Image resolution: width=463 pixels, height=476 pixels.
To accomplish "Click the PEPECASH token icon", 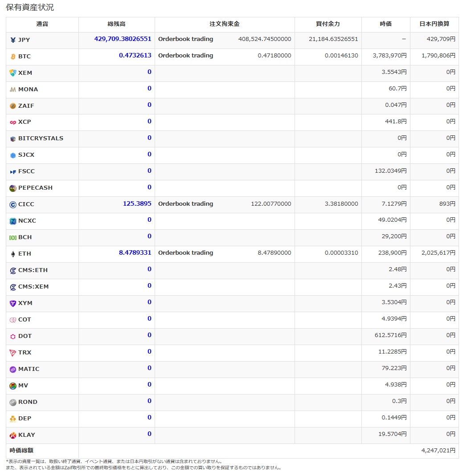I will pyautogui.click(x=13, y=188).
